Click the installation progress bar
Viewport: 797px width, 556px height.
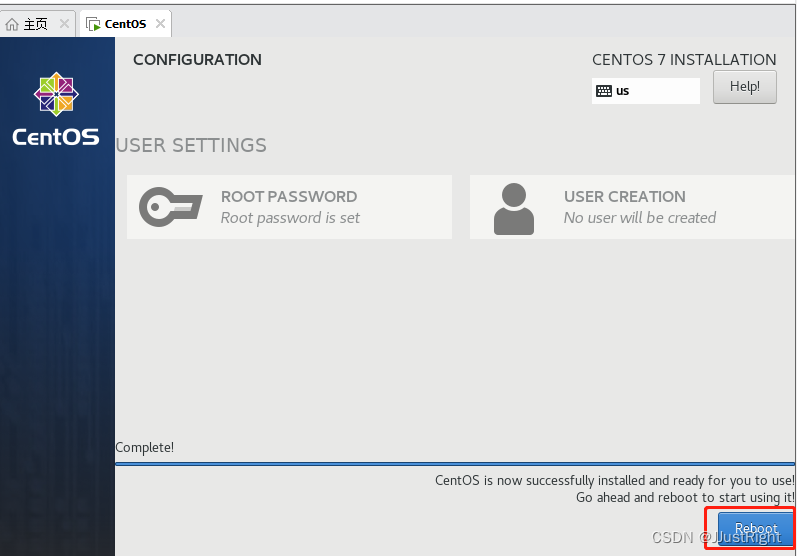[455, 464]
